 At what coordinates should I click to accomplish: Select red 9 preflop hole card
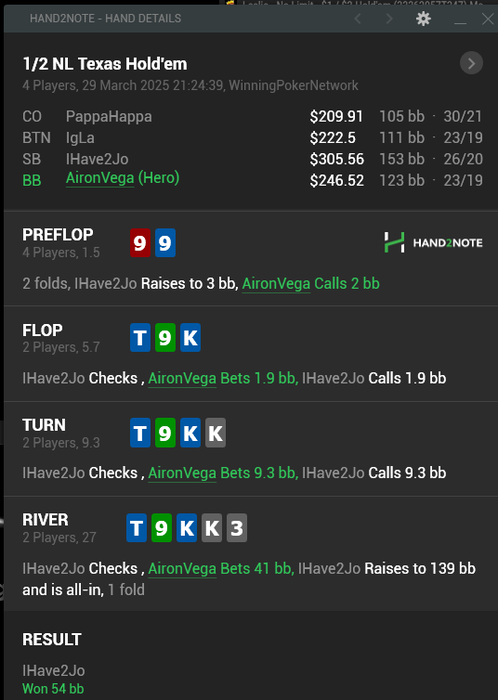[x=140, y=242]
